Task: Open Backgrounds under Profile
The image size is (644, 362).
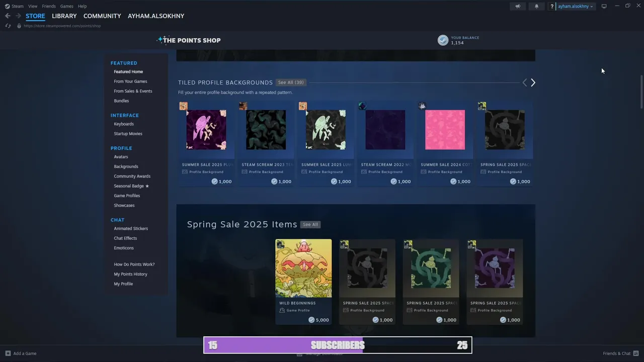Action: tap(126, 166)
